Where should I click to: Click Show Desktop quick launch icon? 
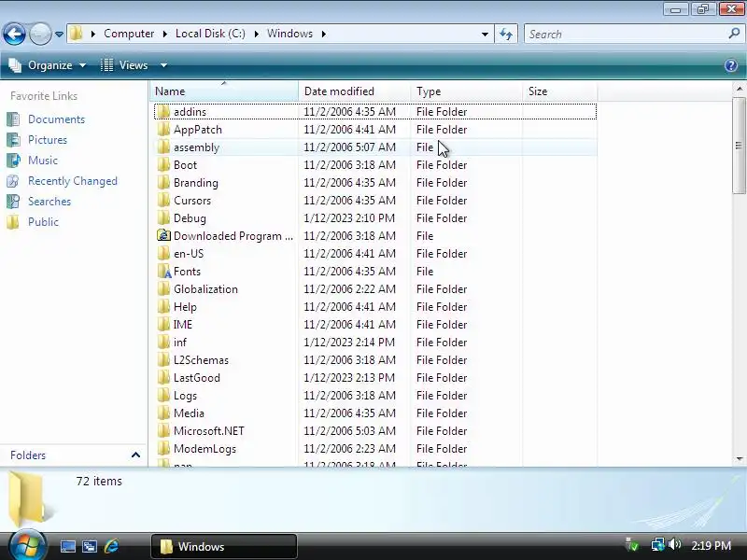click(67, 546)
